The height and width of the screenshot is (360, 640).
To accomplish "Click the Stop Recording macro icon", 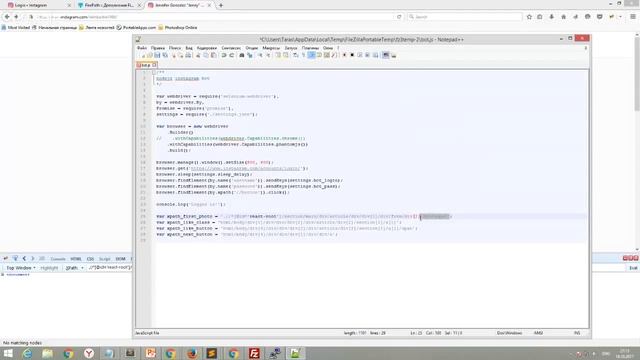I will 352,55.
